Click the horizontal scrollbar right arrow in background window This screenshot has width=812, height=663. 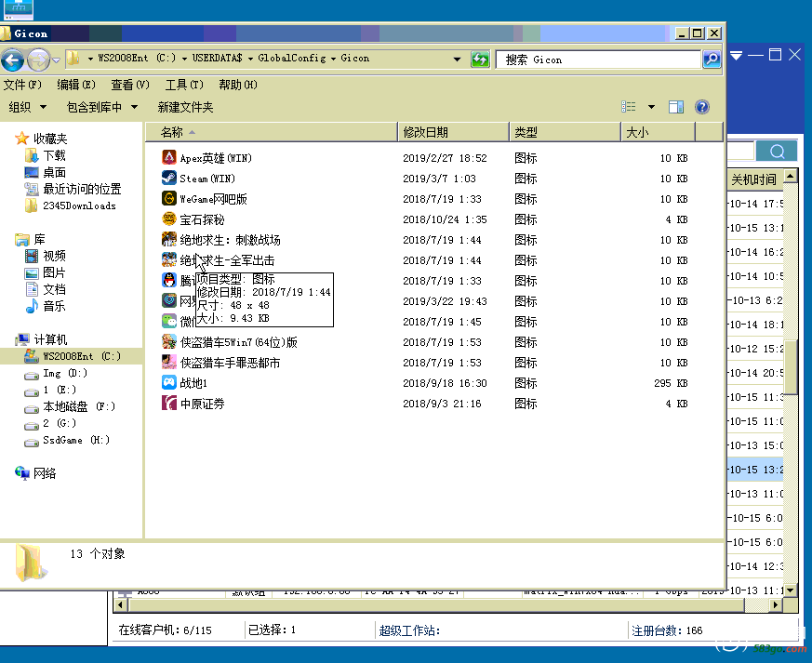point(776,604)
